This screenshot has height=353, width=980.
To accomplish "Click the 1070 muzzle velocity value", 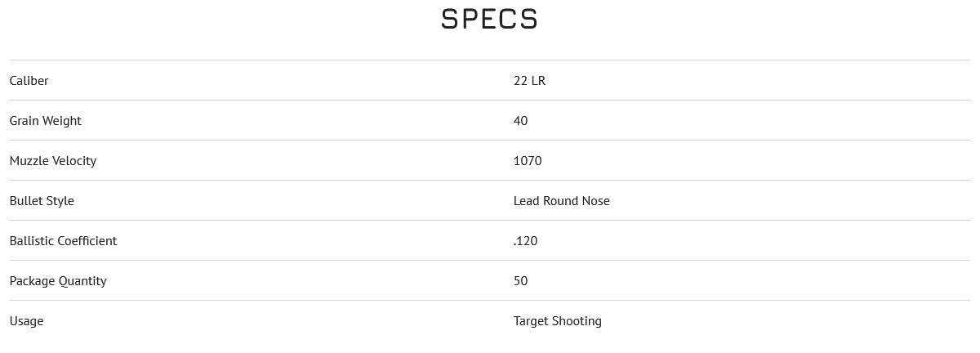I will click(x=528, y=161).
